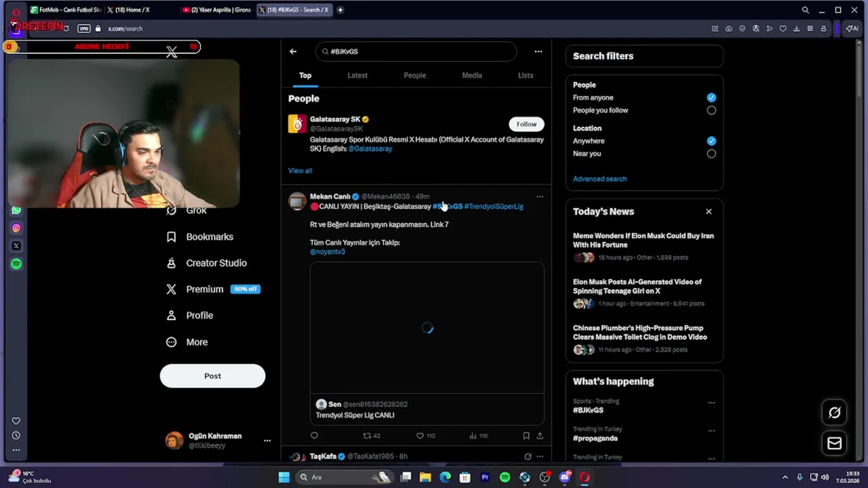Open Profile in the X sidebar
The image size is (868, 488).
coord(190,315)
